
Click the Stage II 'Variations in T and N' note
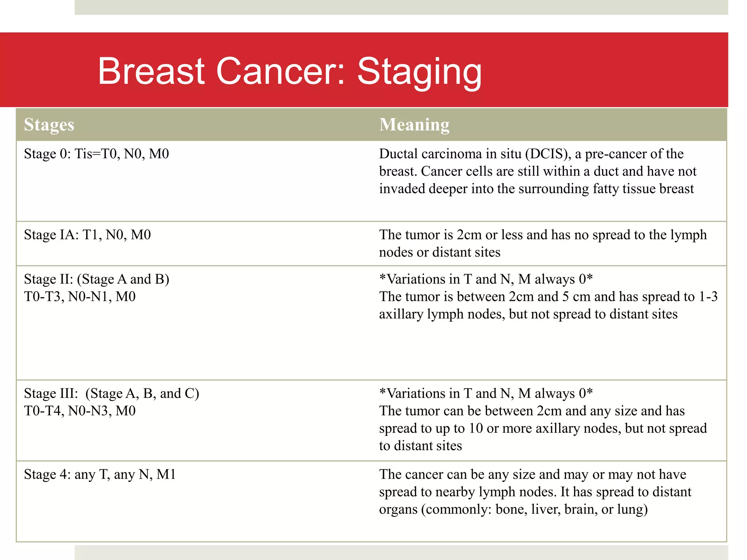pos(486,279)
